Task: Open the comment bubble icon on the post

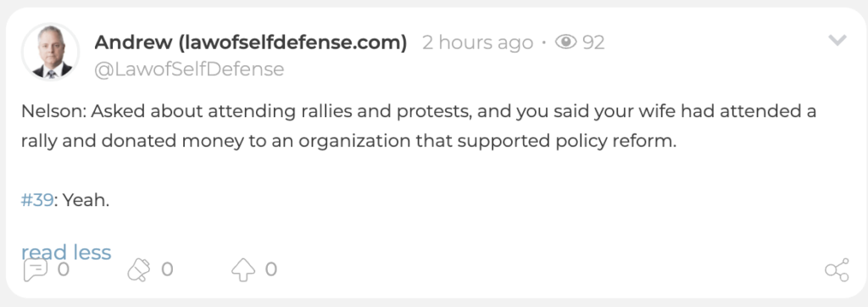Action: pyautogui.click(x=35, y=271)
